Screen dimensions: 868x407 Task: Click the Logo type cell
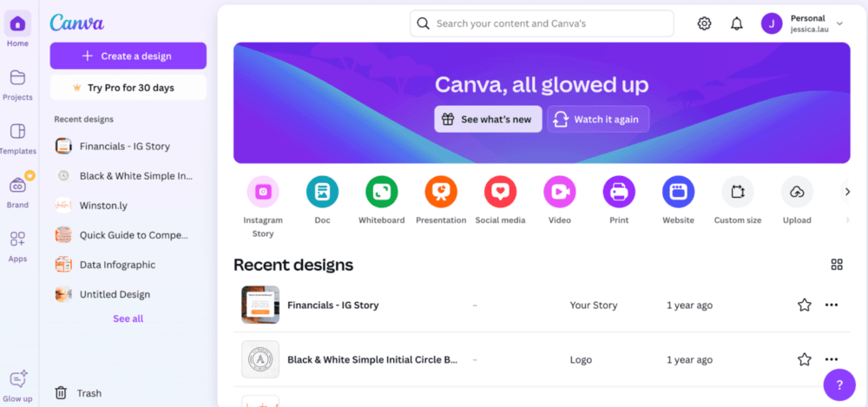click(581, 360)
